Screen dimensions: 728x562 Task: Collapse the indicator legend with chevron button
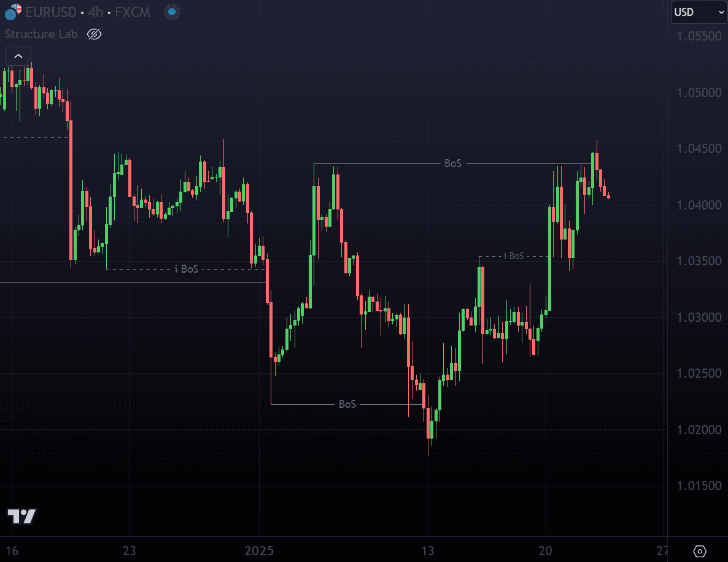tap(18, 57)
